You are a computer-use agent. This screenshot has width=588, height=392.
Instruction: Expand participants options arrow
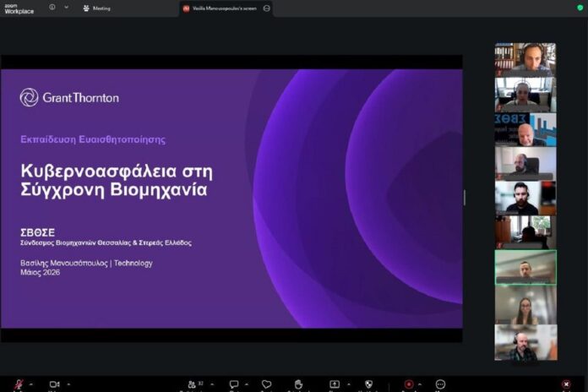click(212, 384)
